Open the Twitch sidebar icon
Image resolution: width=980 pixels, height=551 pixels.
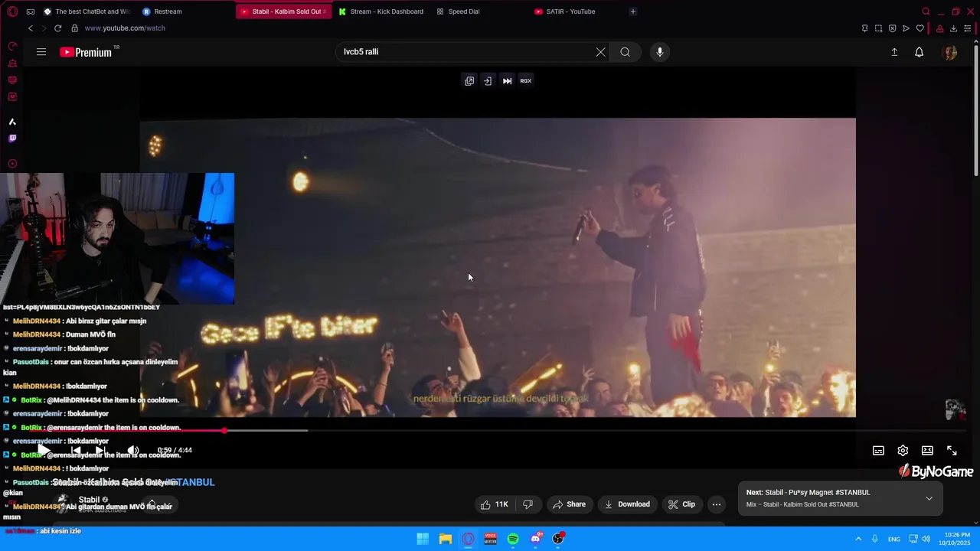click(x=12, y=139)
